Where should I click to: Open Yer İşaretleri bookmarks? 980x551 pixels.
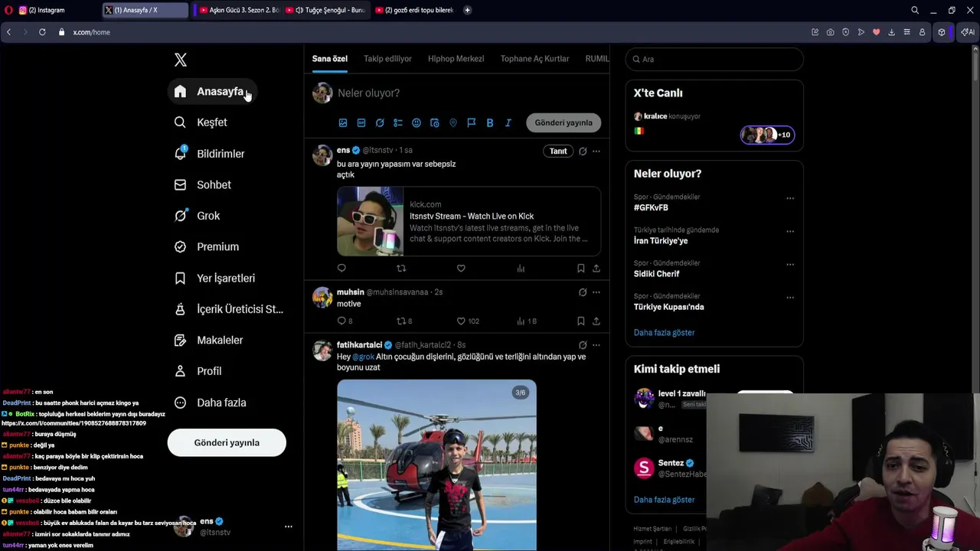(x=215, y=278)
